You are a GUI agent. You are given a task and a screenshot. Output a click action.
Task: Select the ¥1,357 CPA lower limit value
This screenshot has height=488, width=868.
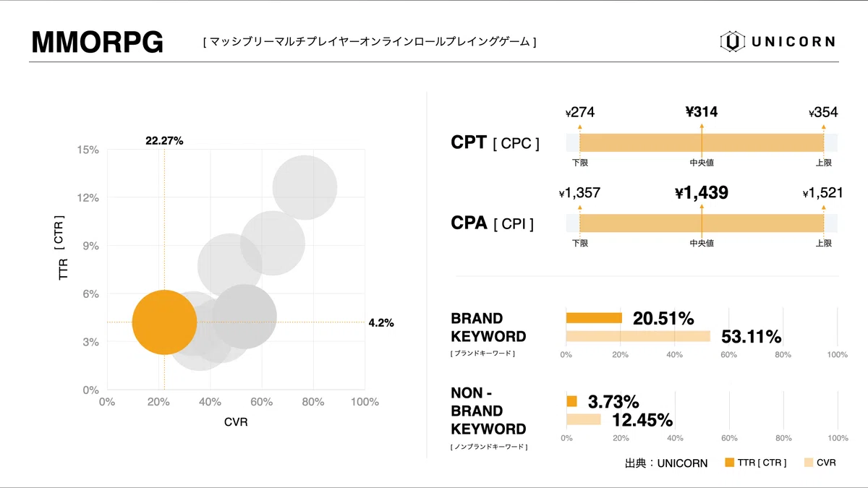[x=579, y=194]
